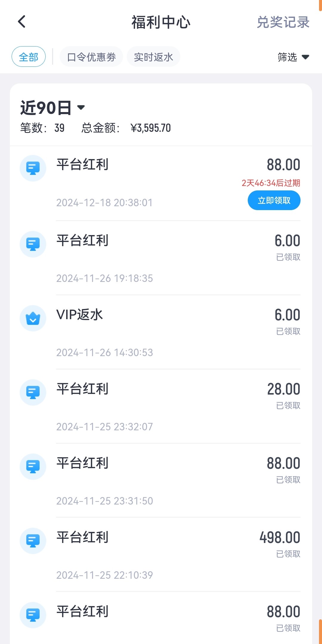Tap the 2024-11-25 23:31:50 timestamp
Viewport: 322px width, 644px height.
click(104, 501)
